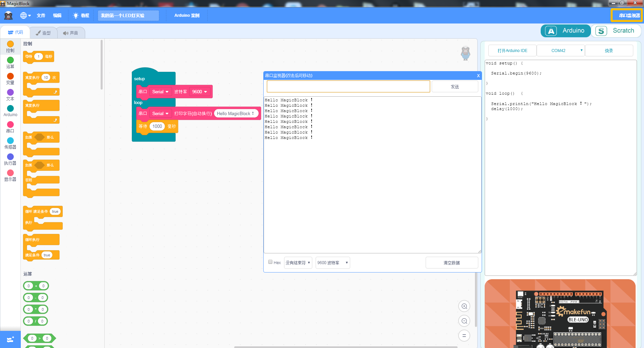This screenshot has width=644, height=348.
Task: Open Serial dropdown in the loop block
Action: (x=160, y=113)
